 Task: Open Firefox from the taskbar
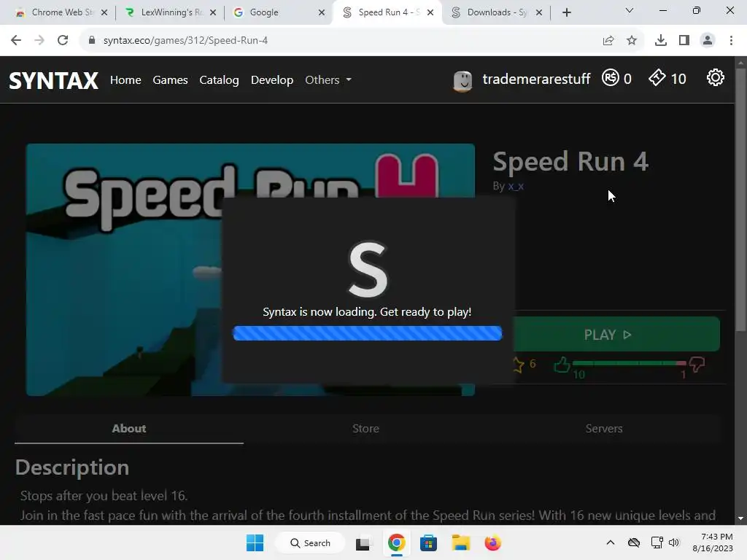(x=492, y=542)
